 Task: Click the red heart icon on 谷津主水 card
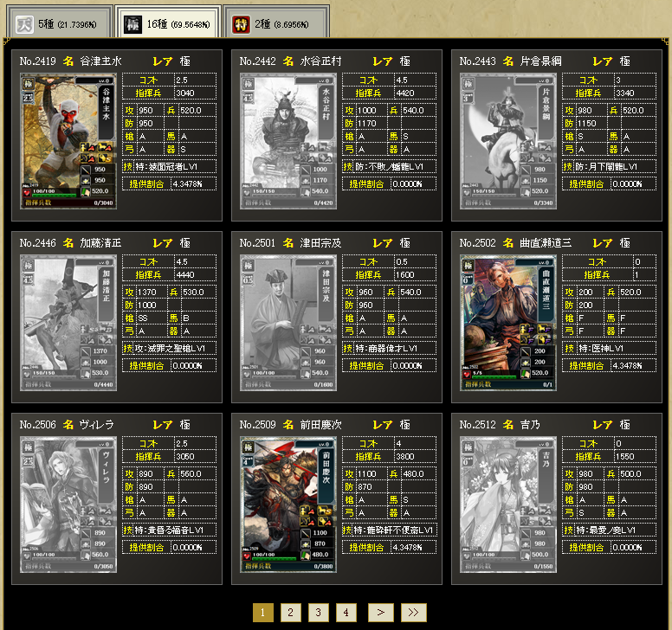[x=27, y=193]
